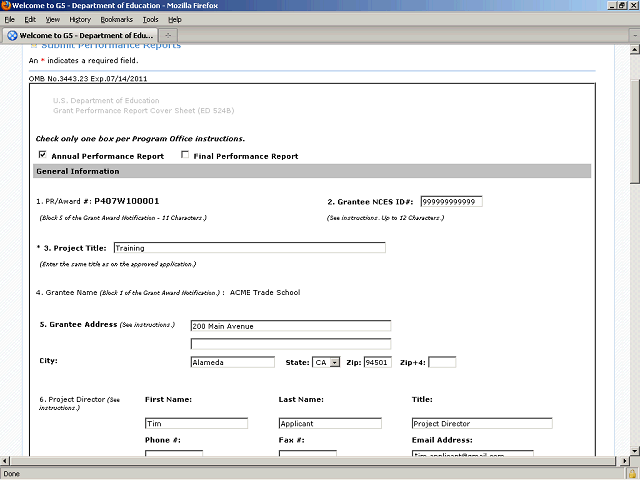Open the State dropdown showing CA
This screenshot has height=480, width=640.
pyautogui.click(x=326, y=362)
